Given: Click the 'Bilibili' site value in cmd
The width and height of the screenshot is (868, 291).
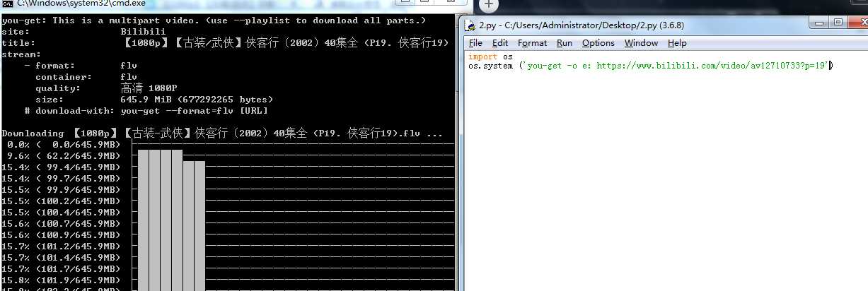Looking at the screenshot, I should pyautogui.click(x=143, y=32).
